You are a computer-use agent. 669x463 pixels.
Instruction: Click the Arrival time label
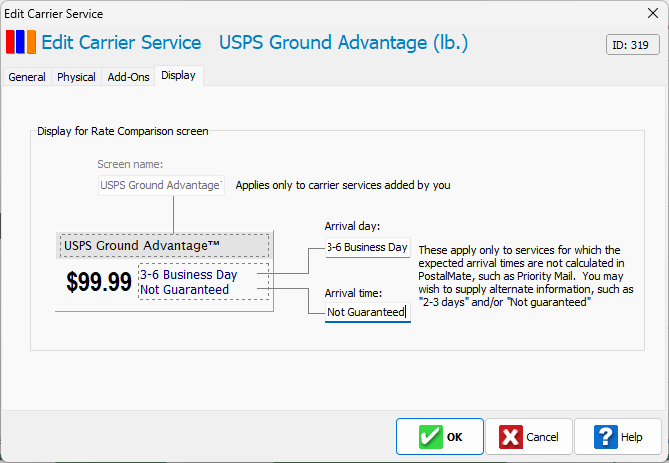coord(353,293)
